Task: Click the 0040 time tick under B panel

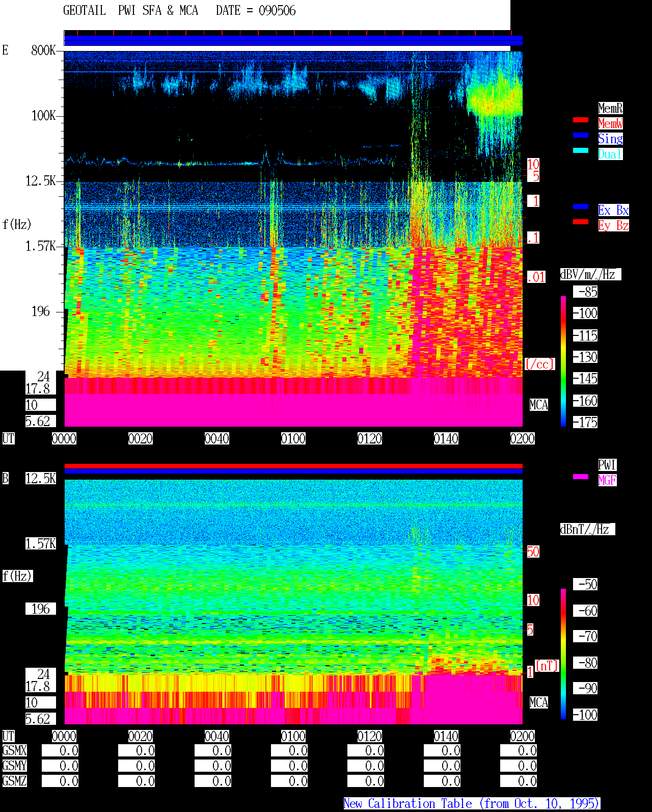Action: click(x=217, y=736)
